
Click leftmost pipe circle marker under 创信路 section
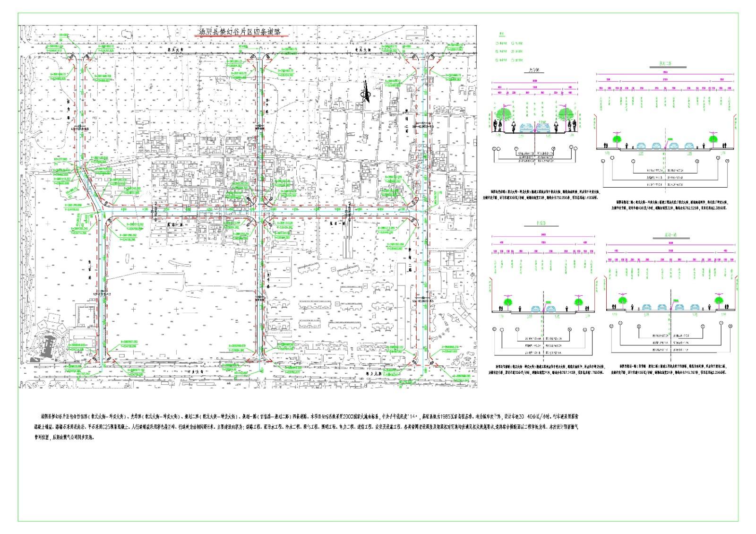tap(495, 329)
